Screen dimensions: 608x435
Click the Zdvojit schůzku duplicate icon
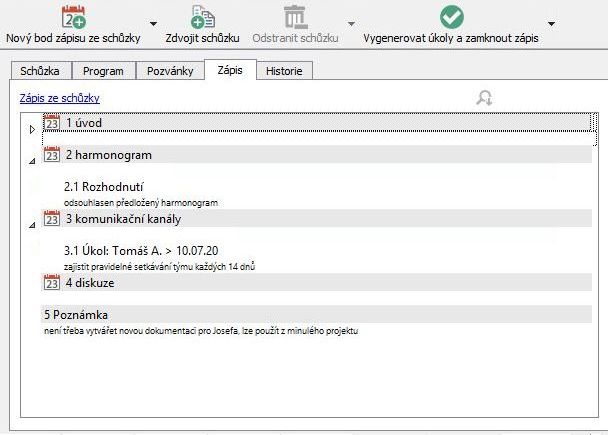[202, 16]
